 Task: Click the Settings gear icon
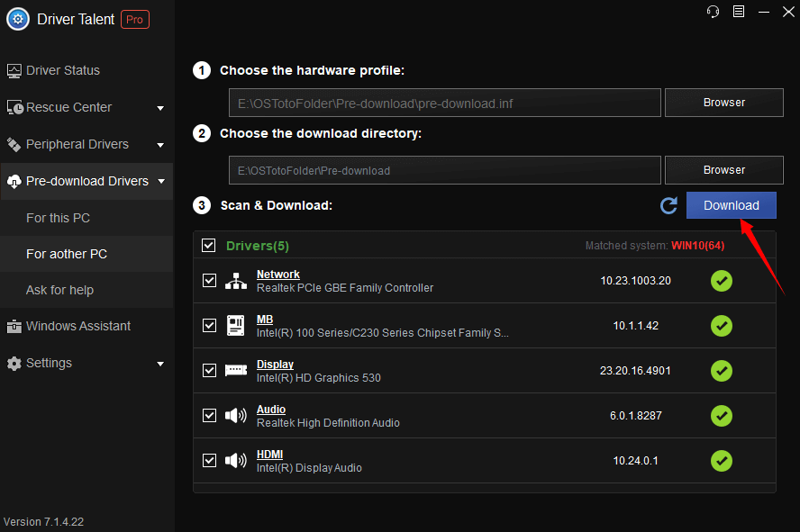point(14,364)
